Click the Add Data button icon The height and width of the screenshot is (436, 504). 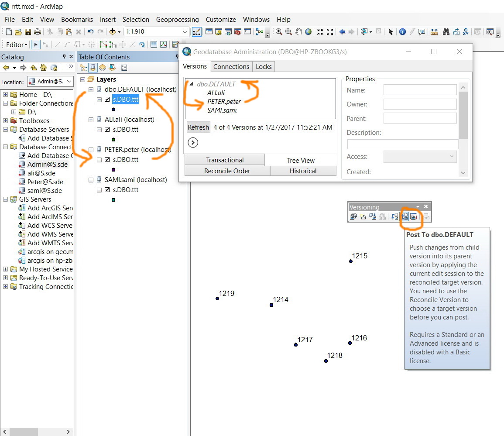click(113, 32)
